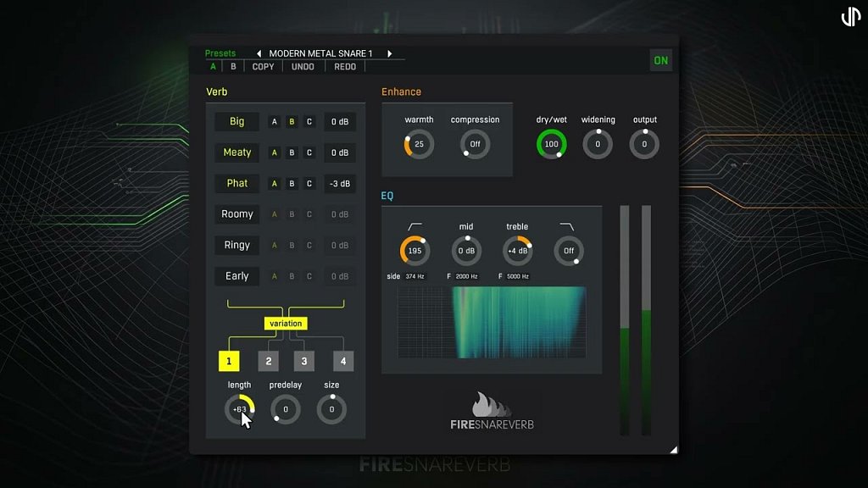Select variant C for Phat
Screen dimensions: 868x488
click(309, 184)
